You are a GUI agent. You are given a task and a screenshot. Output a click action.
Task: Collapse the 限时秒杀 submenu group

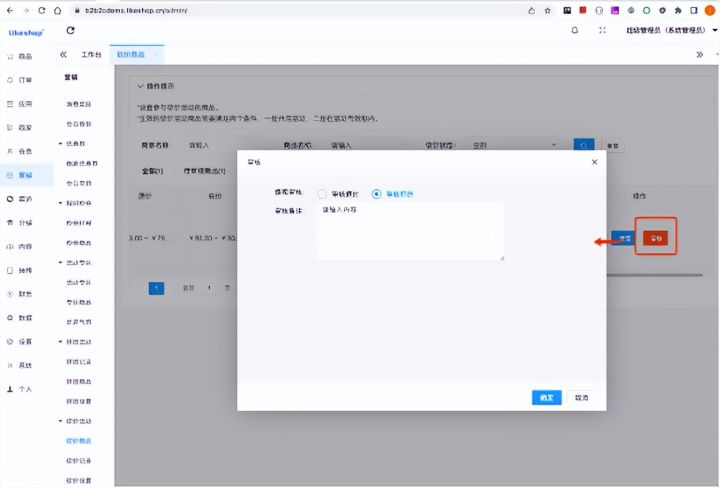75,203
